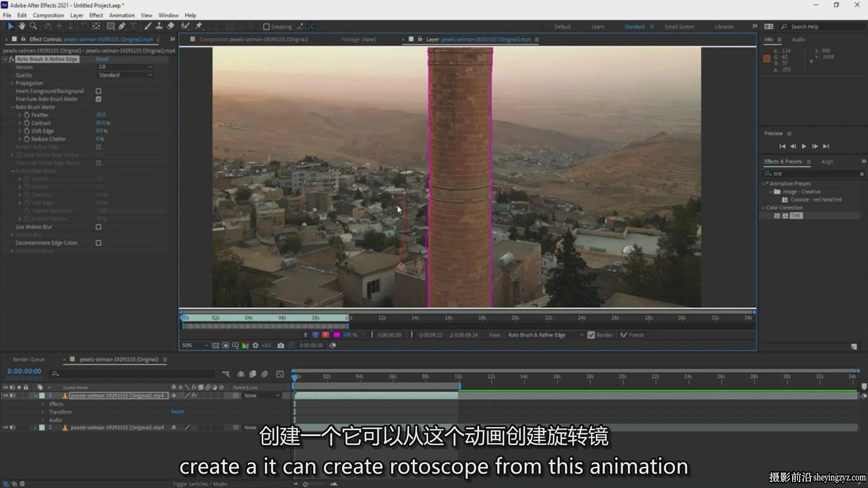Image resolution: width=868 pixels, height=488 pixels.
Task: Uncheck the Render checkbox
Action: tap(591, 335)
